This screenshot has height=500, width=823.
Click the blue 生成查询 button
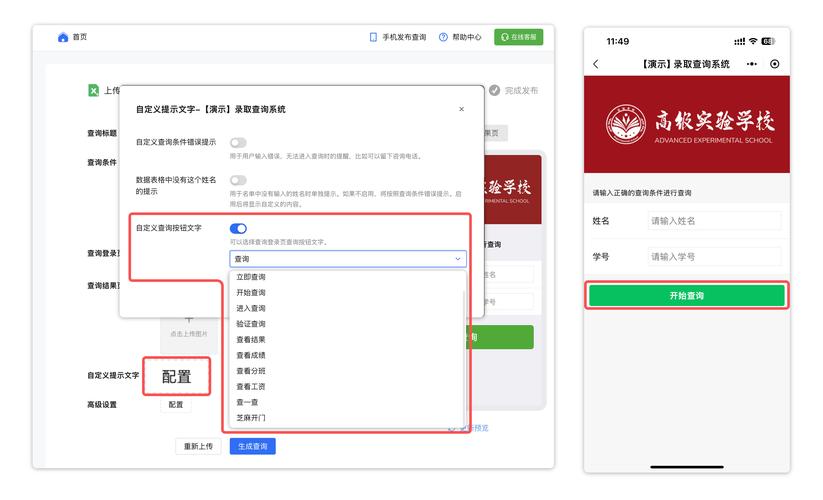(x=252, y=447)
